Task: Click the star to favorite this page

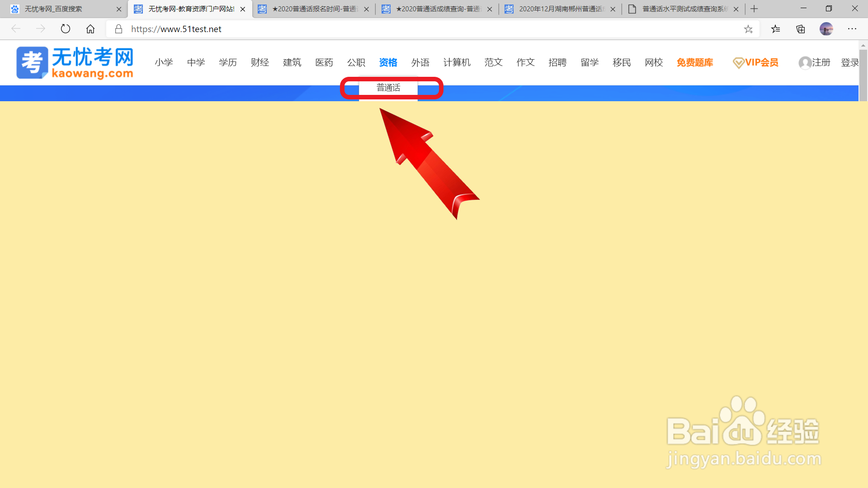Action: (x=748, y=29)
